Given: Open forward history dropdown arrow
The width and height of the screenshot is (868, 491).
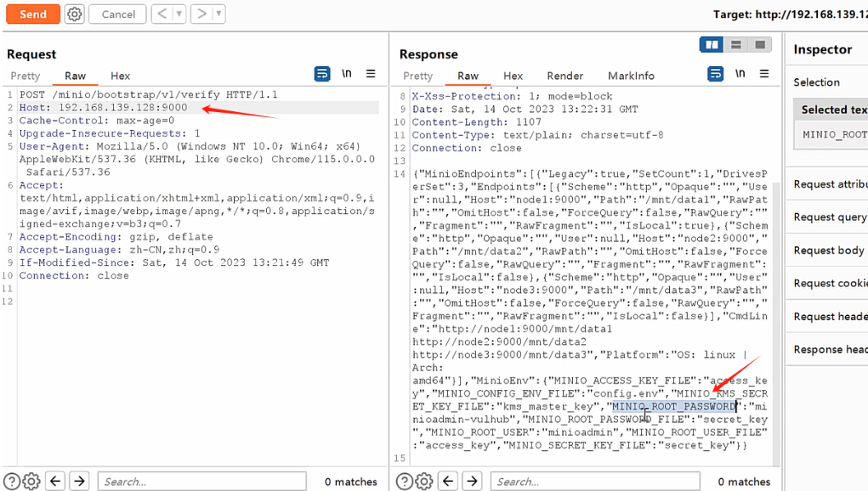Looking at the screenshot, I should (x=218, y=14).
